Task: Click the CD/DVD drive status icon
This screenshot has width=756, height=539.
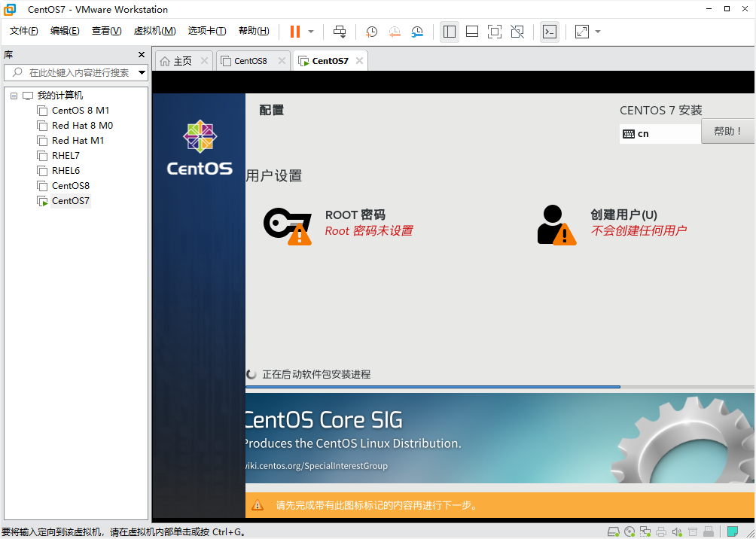Action: tap(629, 531)
